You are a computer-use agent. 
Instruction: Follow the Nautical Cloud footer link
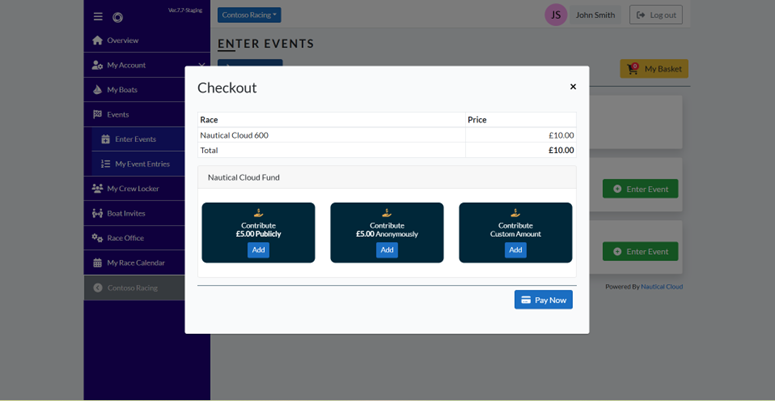coord(662,286)
